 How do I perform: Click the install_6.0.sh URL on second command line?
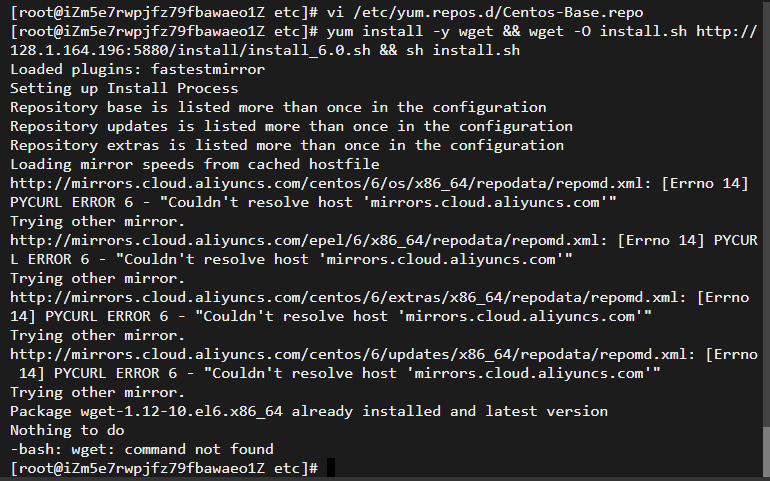point(383,41)
